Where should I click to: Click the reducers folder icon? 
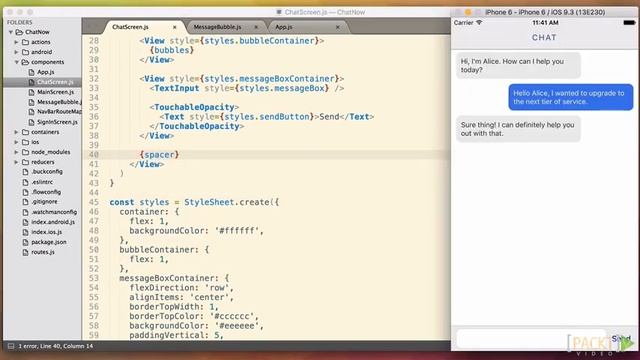point(25,162)
